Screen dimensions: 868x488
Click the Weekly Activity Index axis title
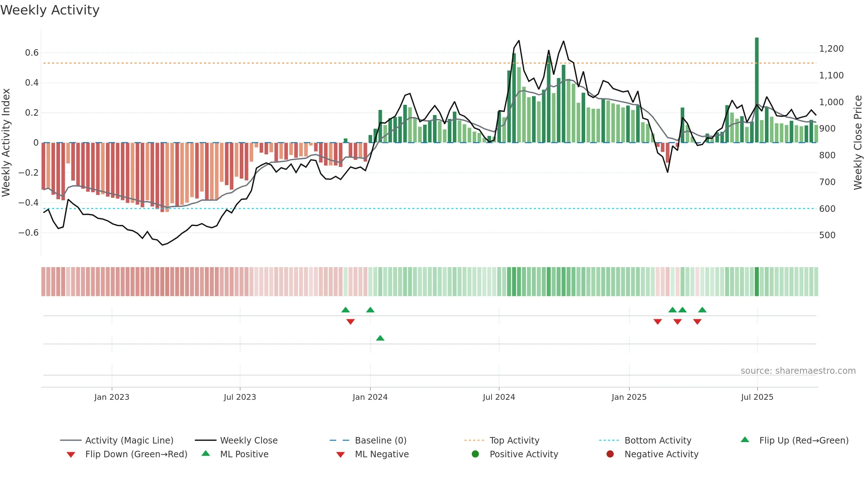6,142
